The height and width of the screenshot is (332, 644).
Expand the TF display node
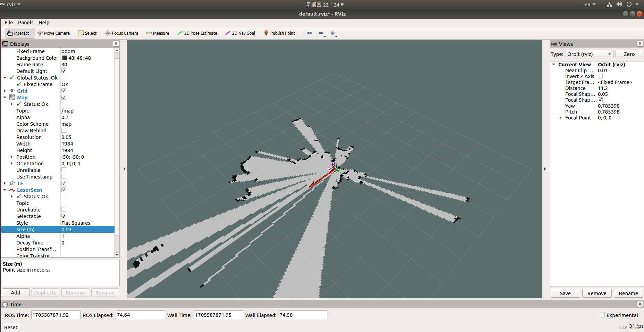click(x=5, y=183)
